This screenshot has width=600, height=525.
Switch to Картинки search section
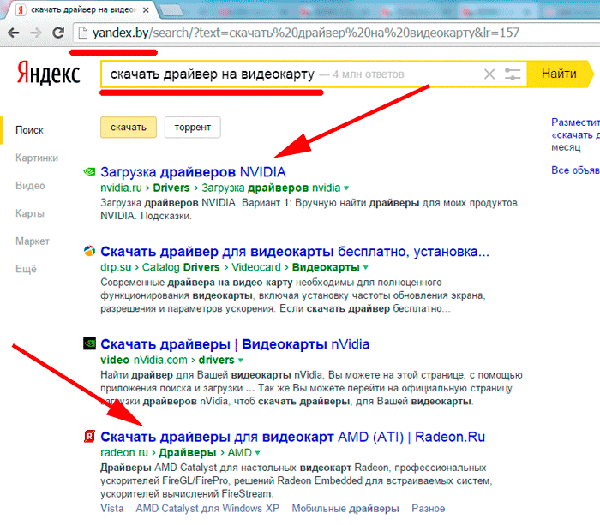(37, 158)
